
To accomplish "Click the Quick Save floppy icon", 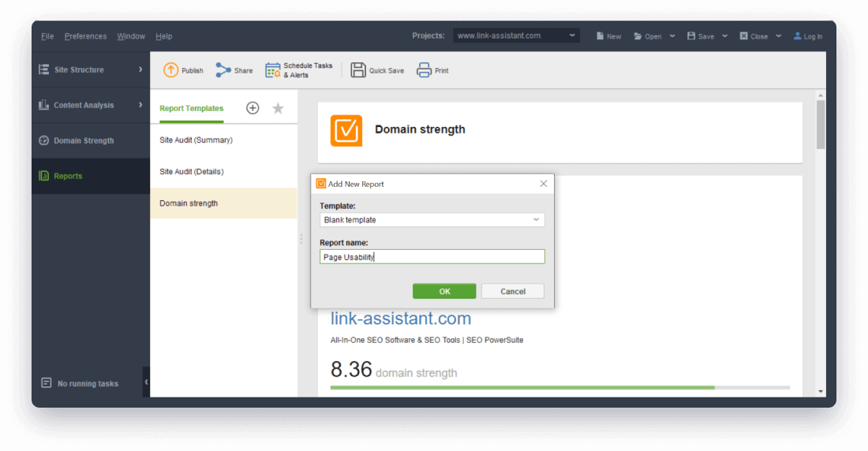I will click(x=358, y=69).
